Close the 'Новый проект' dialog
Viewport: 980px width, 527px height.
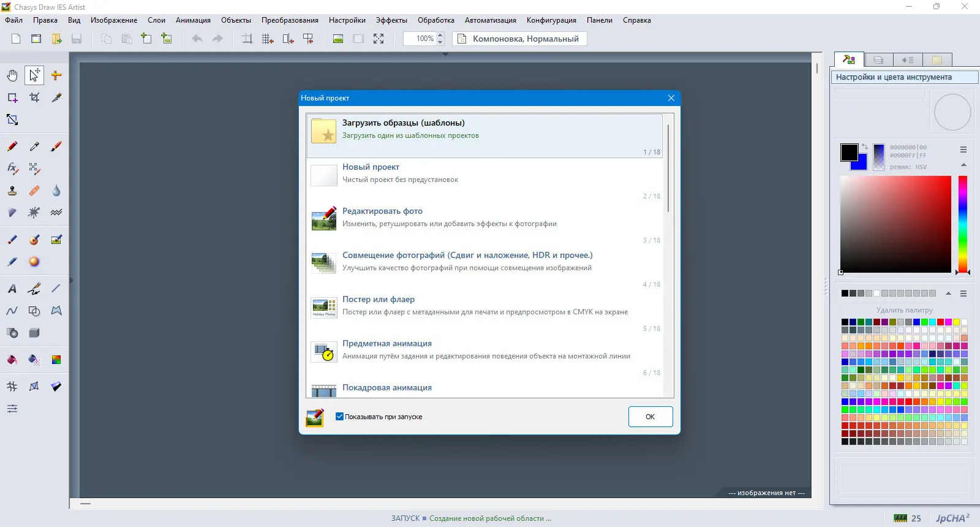(x=671, y=98)
